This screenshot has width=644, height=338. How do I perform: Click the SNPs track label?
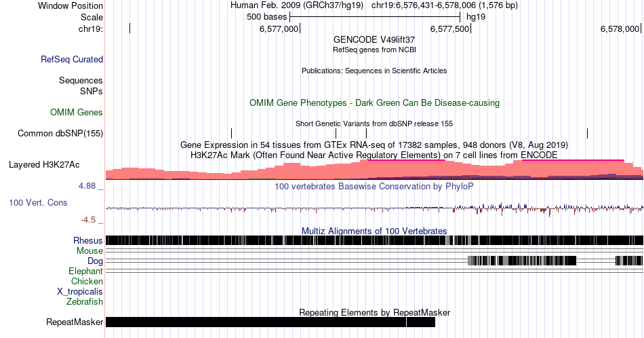tap(92, 91)
